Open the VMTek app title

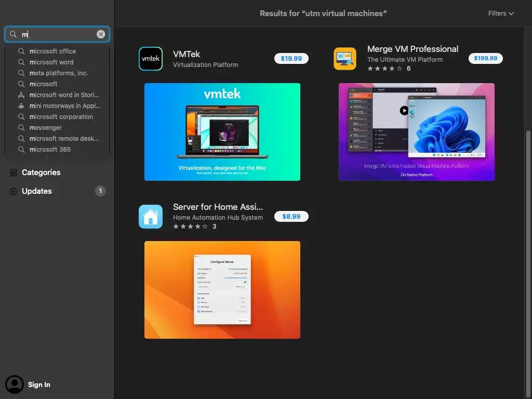[x=187, y=54]
